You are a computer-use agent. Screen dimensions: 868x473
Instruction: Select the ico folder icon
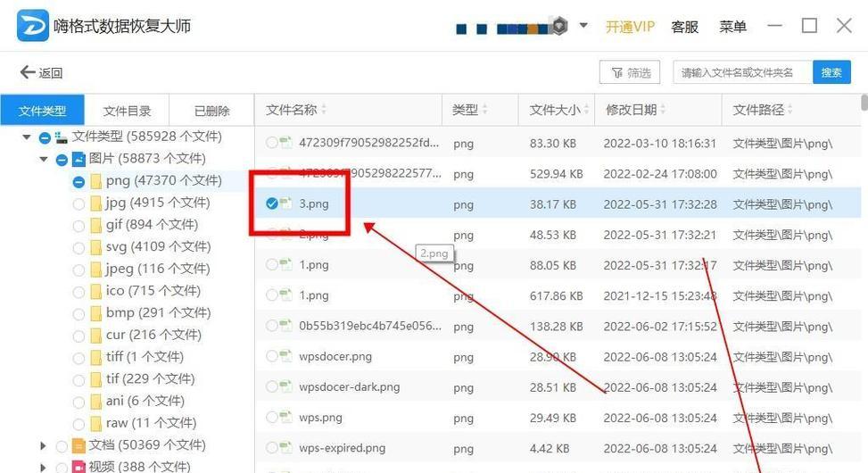tap(95, 291)
